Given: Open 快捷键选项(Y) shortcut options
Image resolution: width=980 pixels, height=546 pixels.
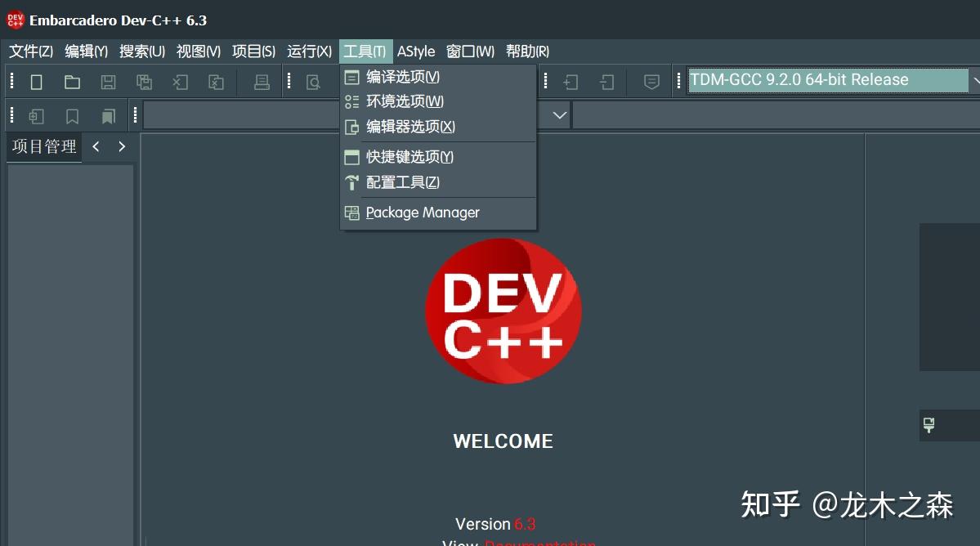Looking at the screenshot, I should (x=438, y=157).
